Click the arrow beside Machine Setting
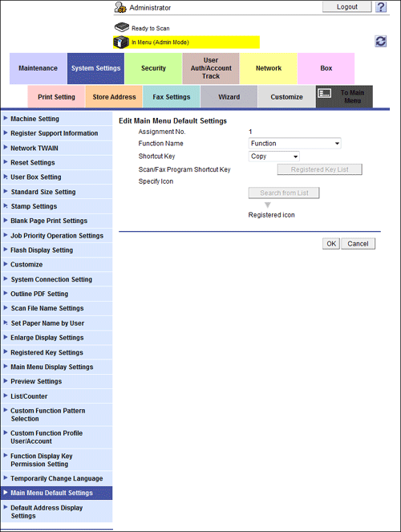 [x=6, y=118]
